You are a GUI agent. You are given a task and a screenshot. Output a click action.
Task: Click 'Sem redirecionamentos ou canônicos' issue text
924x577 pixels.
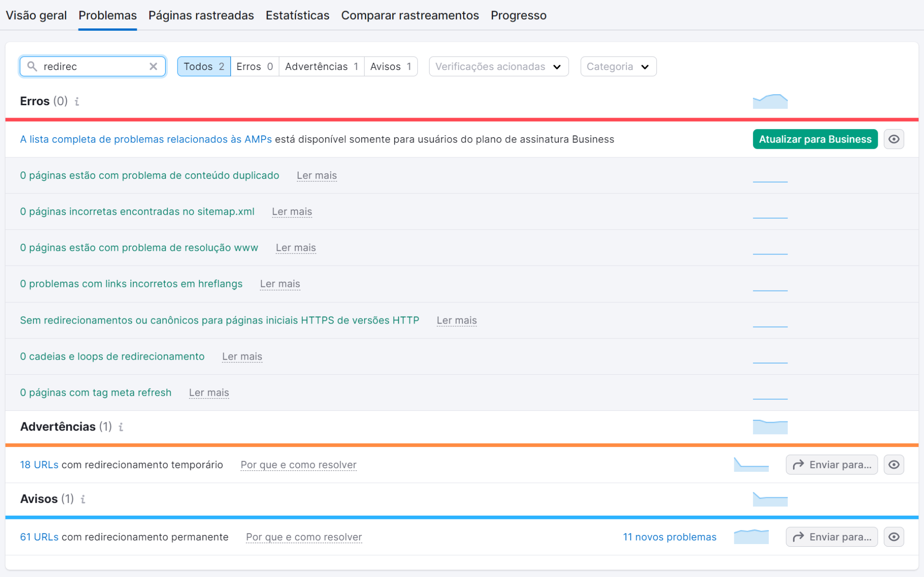[x=220, y=320]
